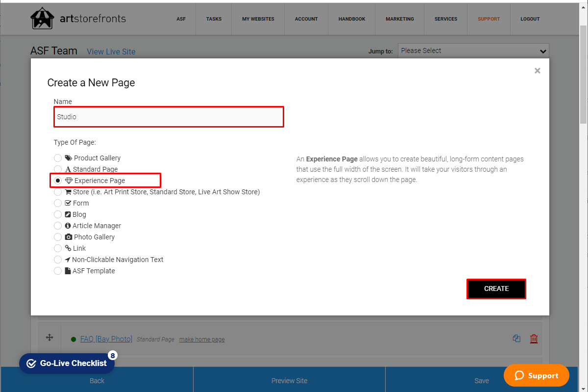
Task: Pick the Blog radio button
Action: click(58, 214)
